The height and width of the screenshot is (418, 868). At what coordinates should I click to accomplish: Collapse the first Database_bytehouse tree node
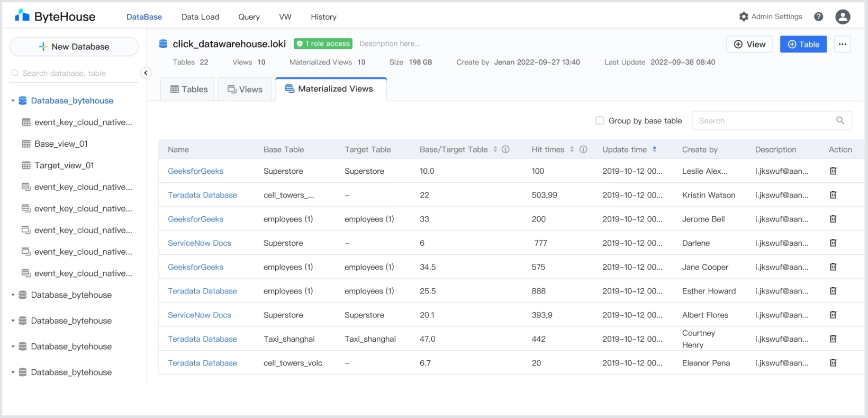click(13, 101)
